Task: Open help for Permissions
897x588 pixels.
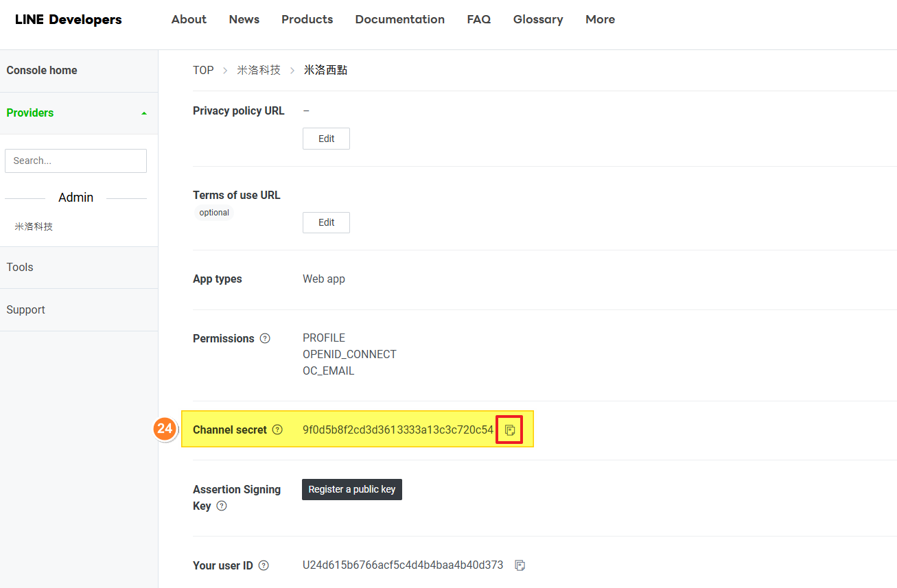Action: (265, 338)
